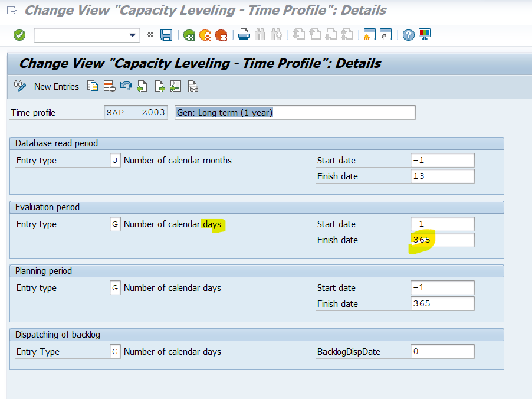Click the Copy As icon

pyautogui.click(x=93, y=86)
